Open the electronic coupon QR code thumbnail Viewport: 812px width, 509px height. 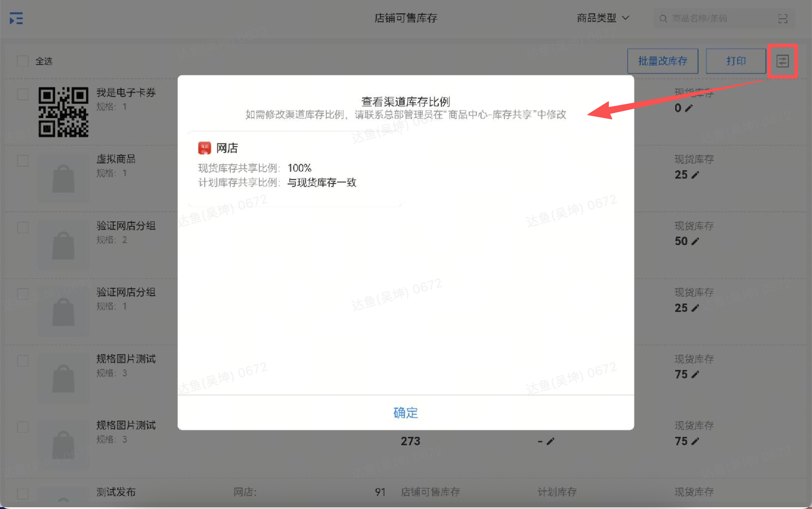pyautogui.click(x=63, y=112)
